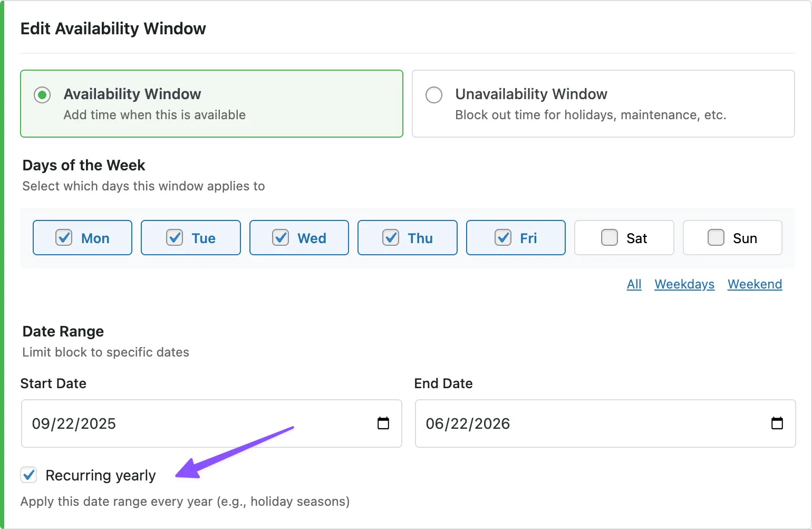Viewport: 812px width, 529px height.
Task: Open the End Date calendar picker icon
Action: 777,424
